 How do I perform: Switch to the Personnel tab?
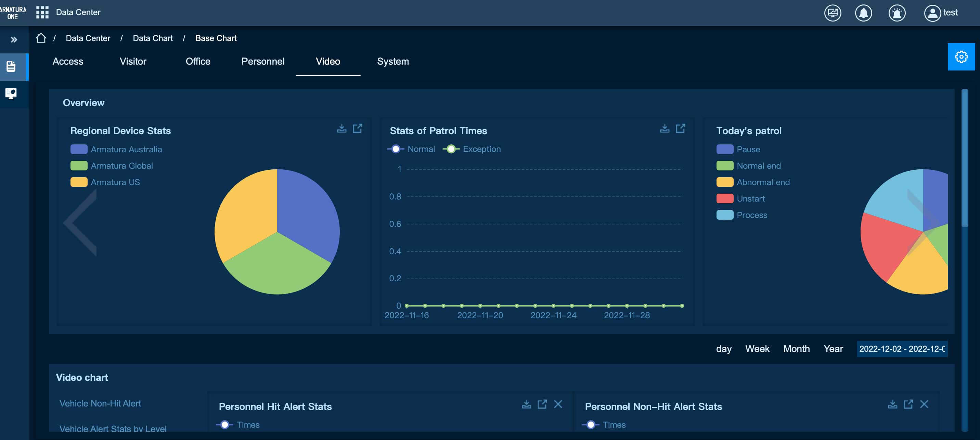[262, 62]
